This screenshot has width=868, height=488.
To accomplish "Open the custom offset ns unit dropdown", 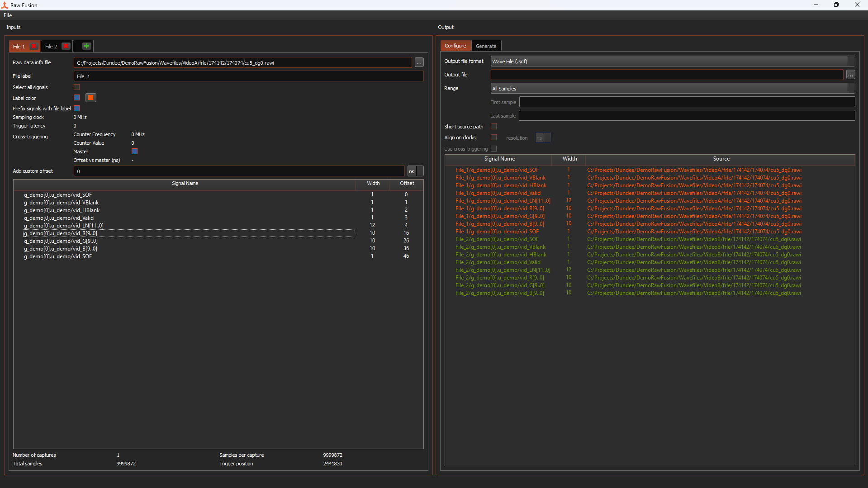I will tap(415, 171).
